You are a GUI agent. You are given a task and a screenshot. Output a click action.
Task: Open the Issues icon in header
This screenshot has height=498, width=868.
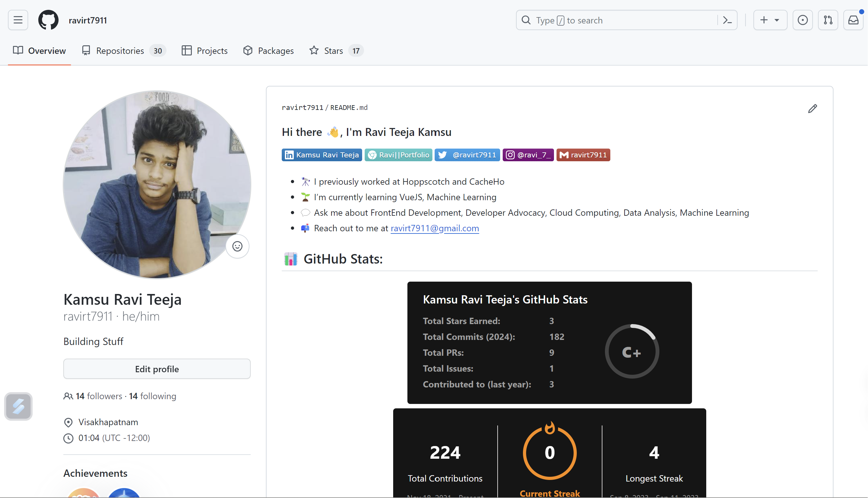click(803, 20)
